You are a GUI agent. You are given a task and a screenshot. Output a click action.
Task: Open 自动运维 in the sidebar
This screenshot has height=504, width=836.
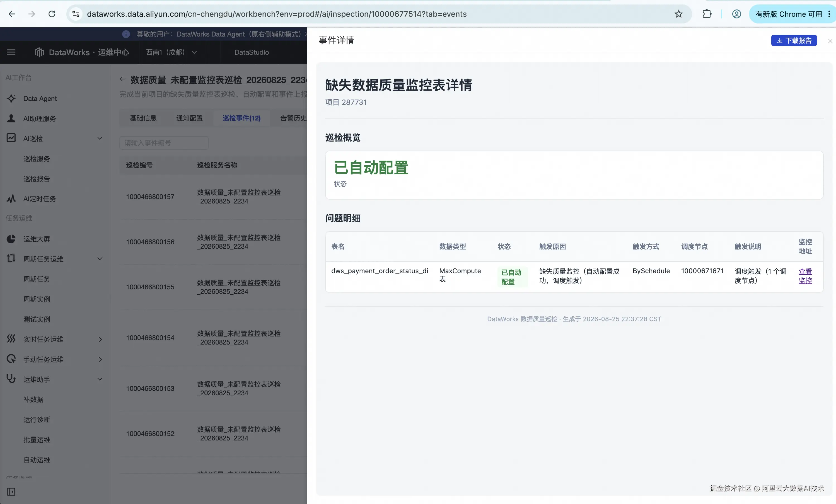click(x=37, y=460)
